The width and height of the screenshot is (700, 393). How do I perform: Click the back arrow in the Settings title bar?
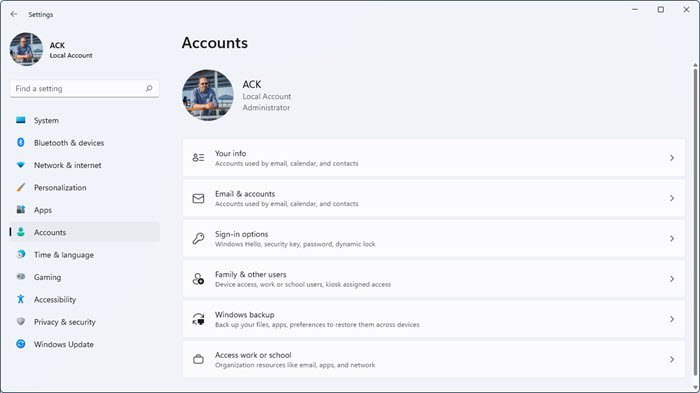click(x=14, y=14)
